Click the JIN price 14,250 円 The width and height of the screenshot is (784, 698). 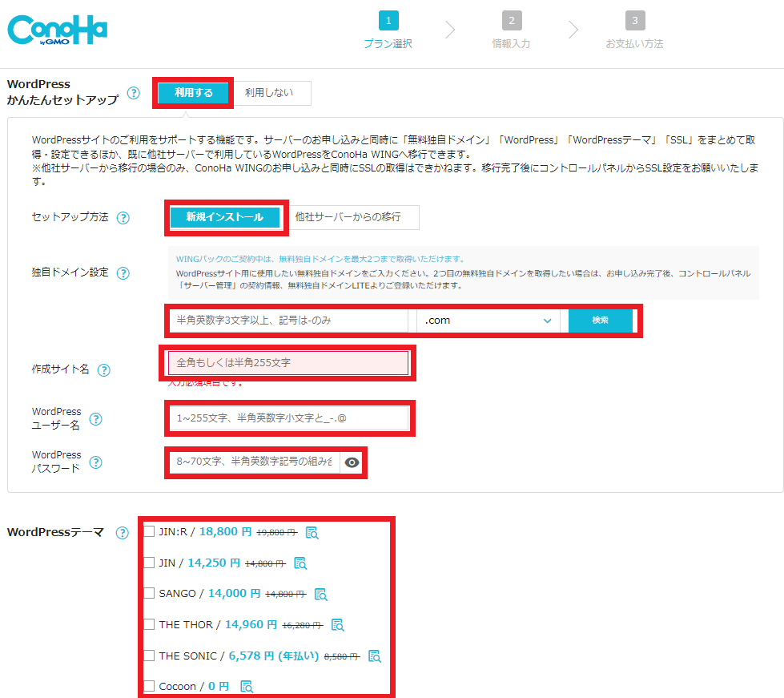[214, 563]
